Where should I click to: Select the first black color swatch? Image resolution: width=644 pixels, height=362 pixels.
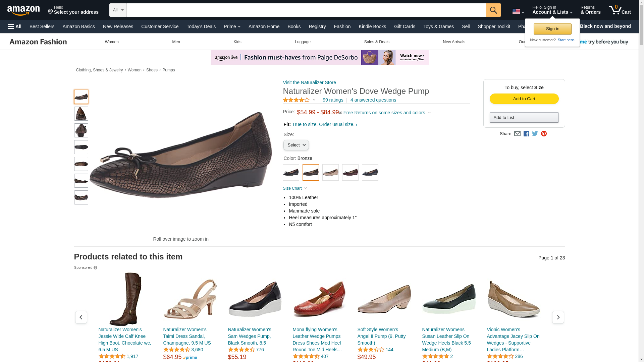(x=291, y=173)
